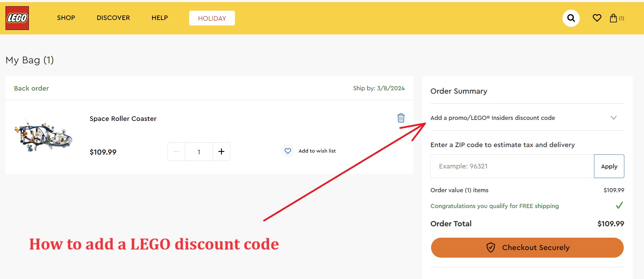Open the site search

[571, 18]
